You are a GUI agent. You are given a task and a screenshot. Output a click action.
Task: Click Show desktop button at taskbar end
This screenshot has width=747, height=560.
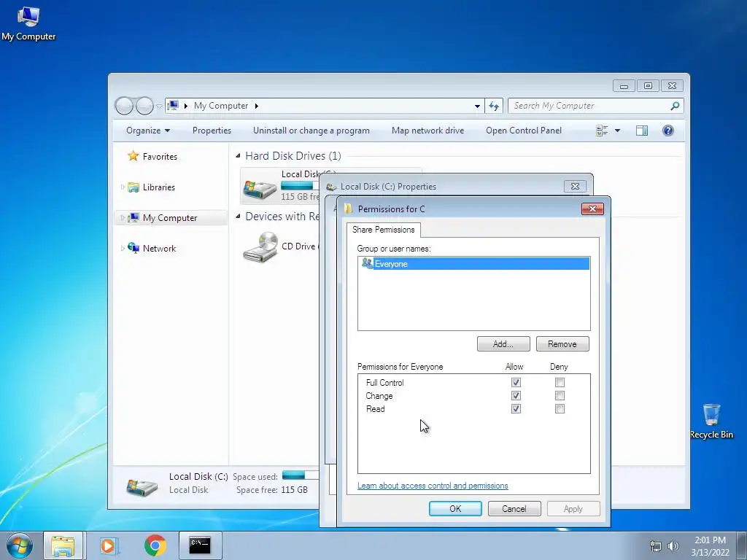point(743,545)
